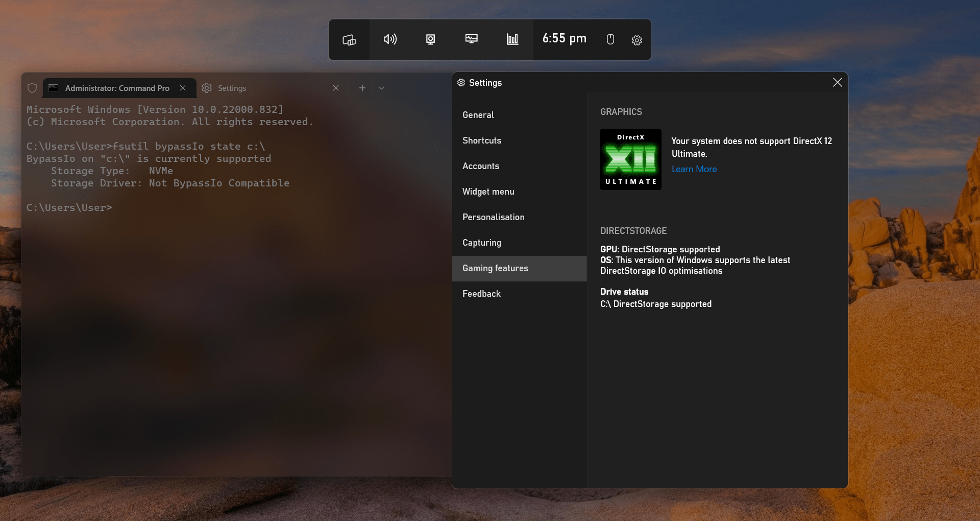
Task: Add a new tab in Terminal
Action: pyautogui.click(x=362, y=88)
